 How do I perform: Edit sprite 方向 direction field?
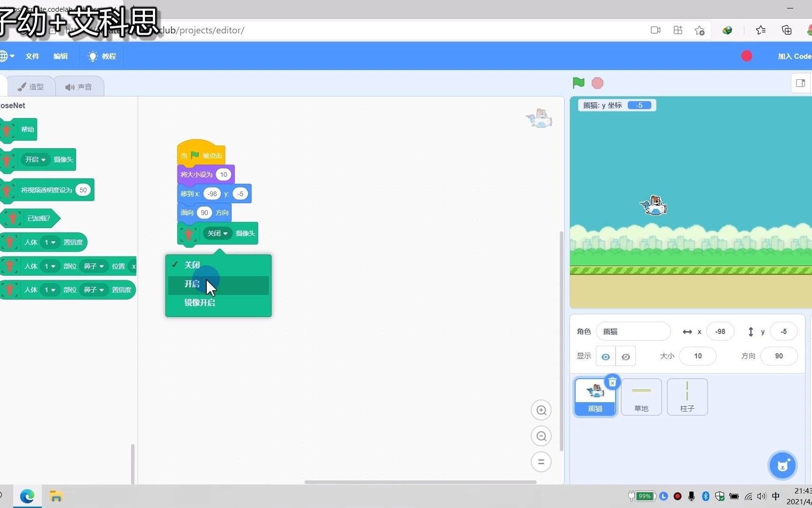779,356
